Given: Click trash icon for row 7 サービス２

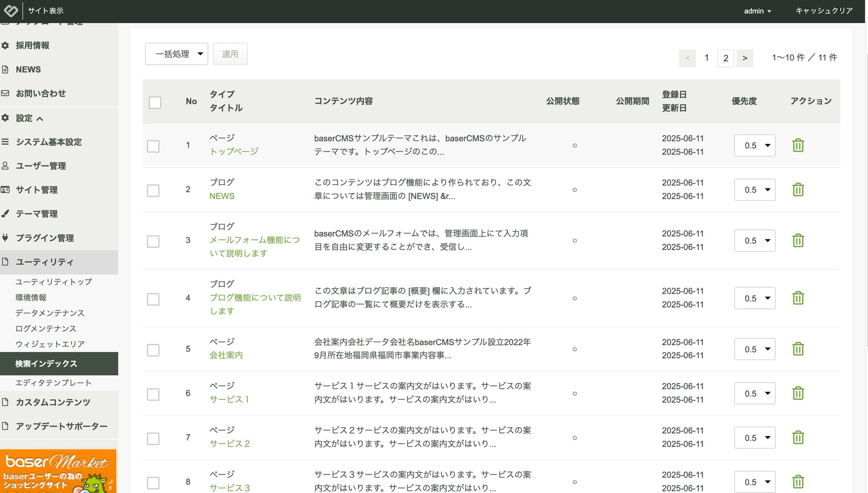Looking at the screenshot, I should 798,437.
